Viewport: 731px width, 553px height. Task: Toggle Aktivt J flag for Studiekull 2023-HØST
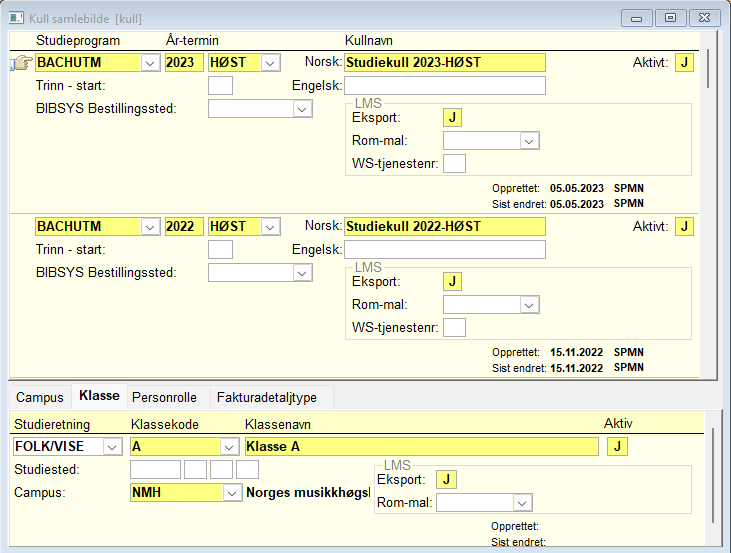pos(684,62)
